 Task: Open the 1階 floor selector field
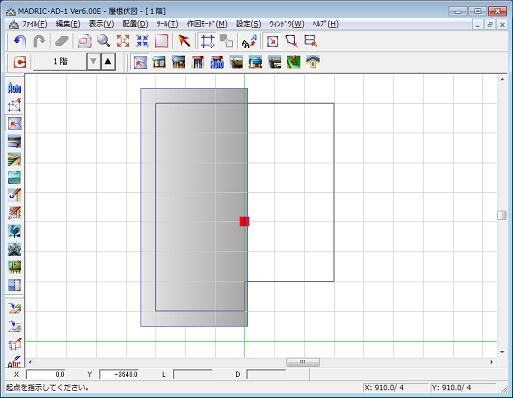(60, 62)
